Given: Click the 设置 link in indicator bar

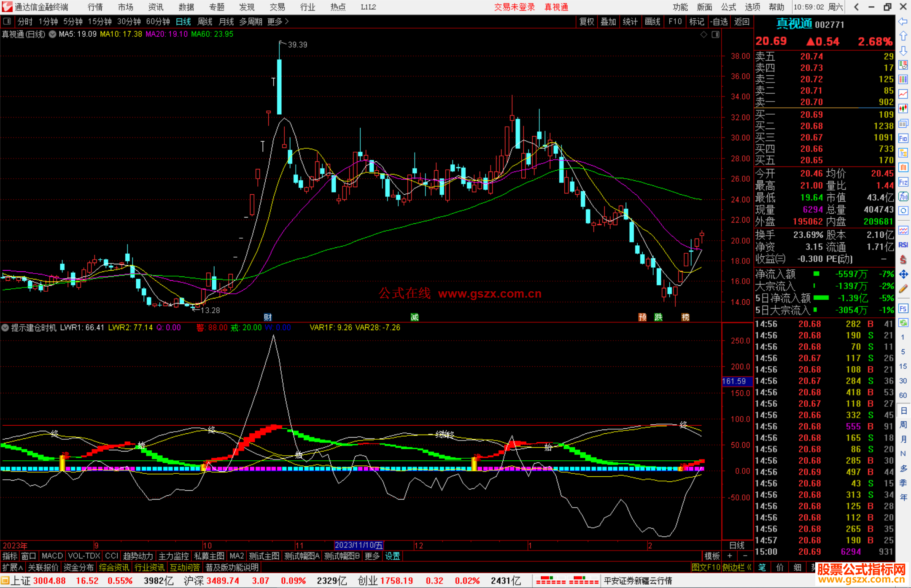Looking at the screenshot, I should (x=392, y=556).
